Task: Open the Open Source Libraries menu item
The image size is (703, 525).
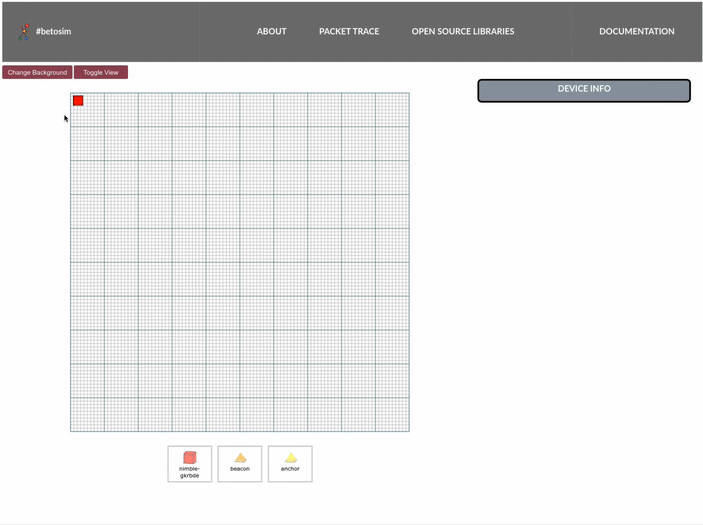Action: (463, 31)
